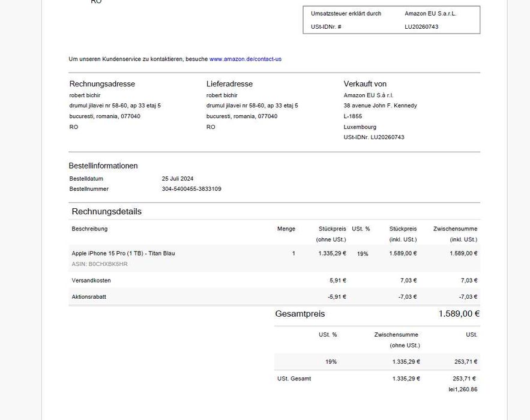Viewport: 530px width, 420px height.
Task: Click the Verkauft von heading
Action: pyautogui.click(x=365, y=84)
